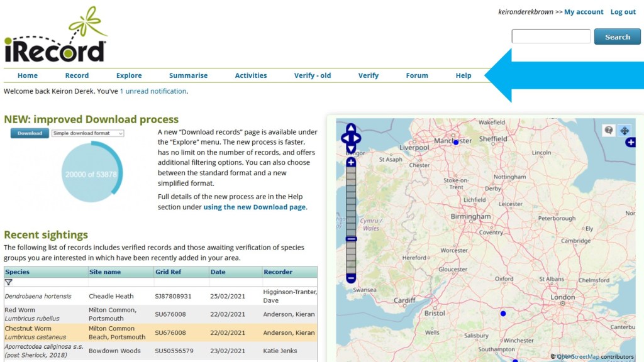Select the map pan/navigate tool icon
The width and height of the screenshot is (644, 362).
(624, 130)
